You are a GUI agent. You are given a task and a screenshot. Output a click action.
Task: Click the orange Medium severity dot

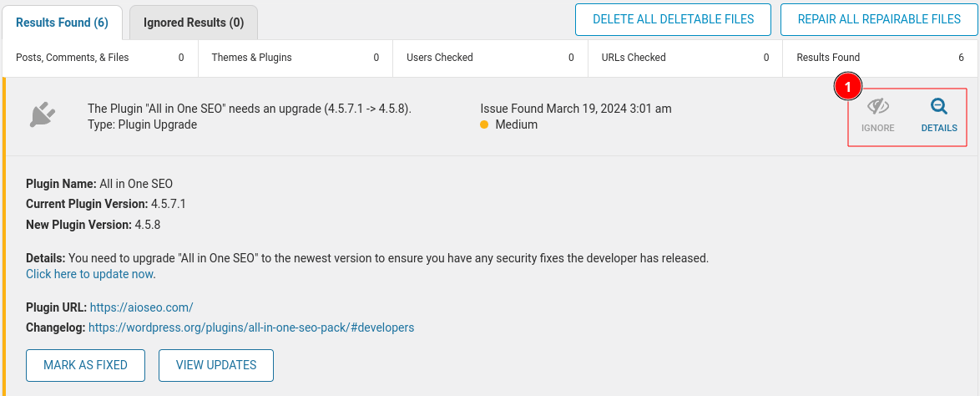485,125
